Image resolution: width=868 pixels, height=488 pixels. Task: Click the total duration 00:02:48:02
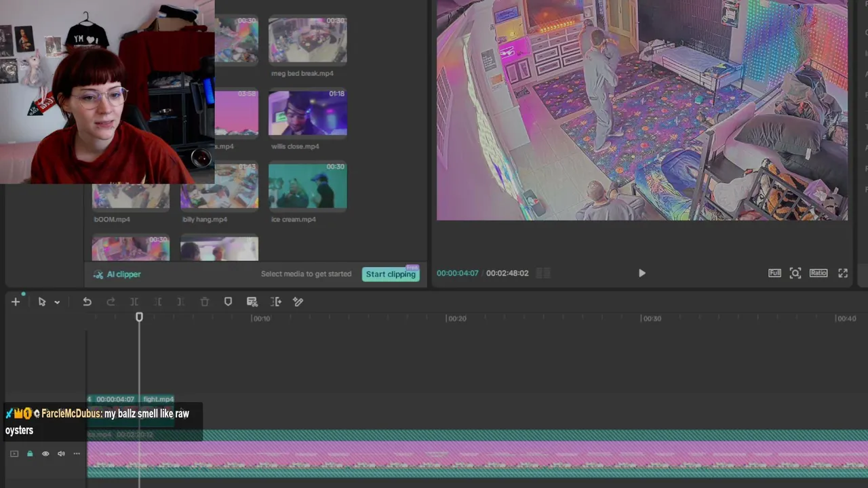point(507,273)
